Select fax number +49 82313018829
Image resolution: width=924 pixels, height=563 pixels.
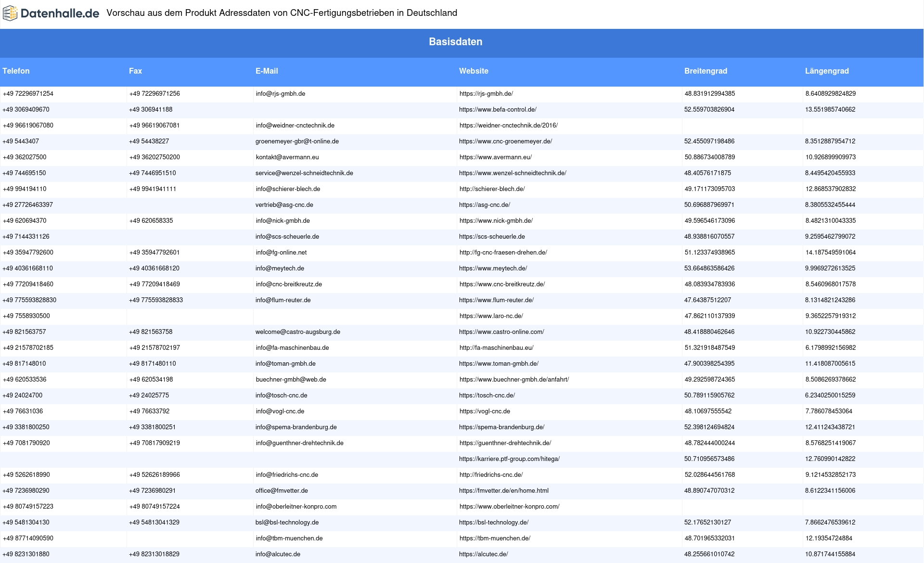coord(154,554)
